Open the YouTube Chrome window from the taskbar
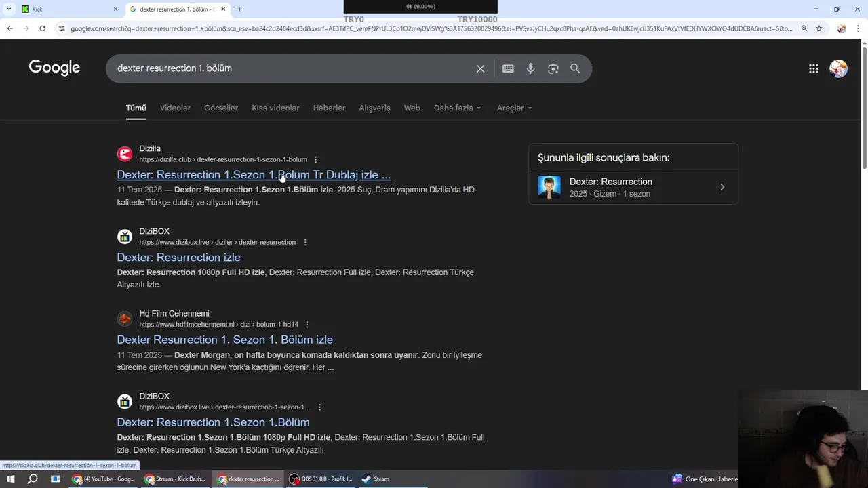This screenshot has width=868, height=488. (104, 479)
